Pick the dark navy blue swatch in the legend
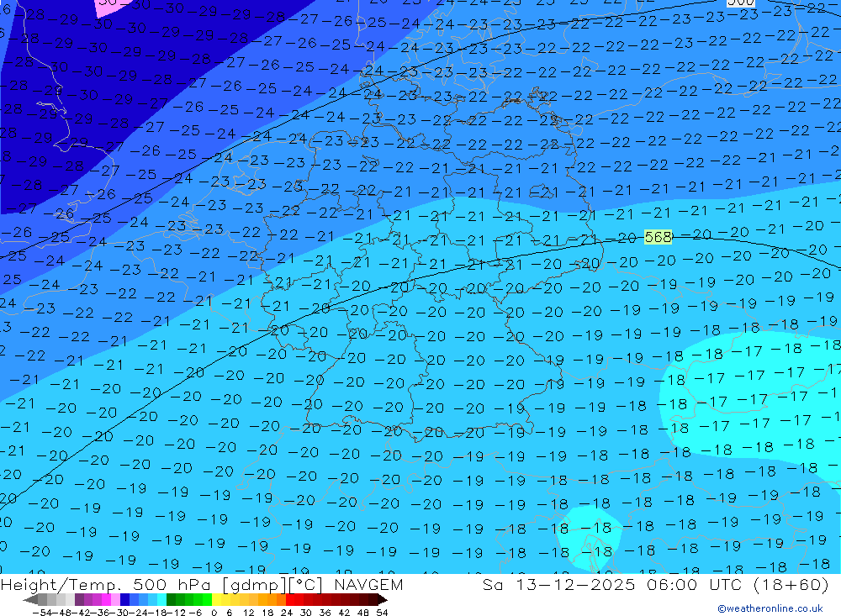 (125, 600)
